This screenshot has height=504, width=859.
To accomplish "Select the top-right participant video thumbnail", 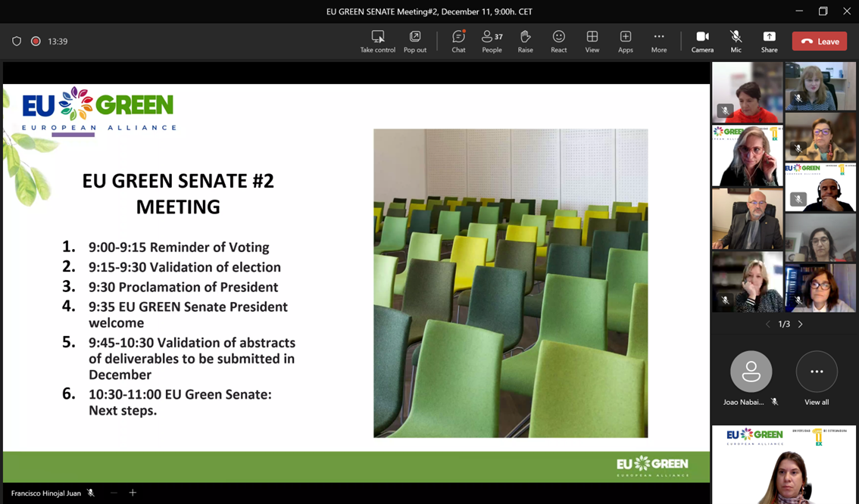I will click(820, 86).
